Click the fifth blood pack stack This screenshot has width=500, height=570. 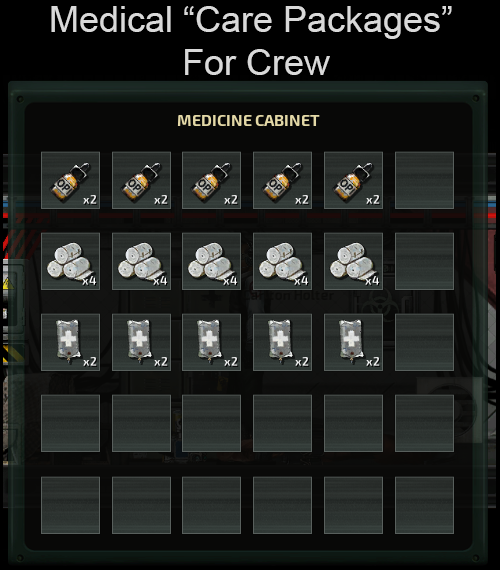point(353,342)
